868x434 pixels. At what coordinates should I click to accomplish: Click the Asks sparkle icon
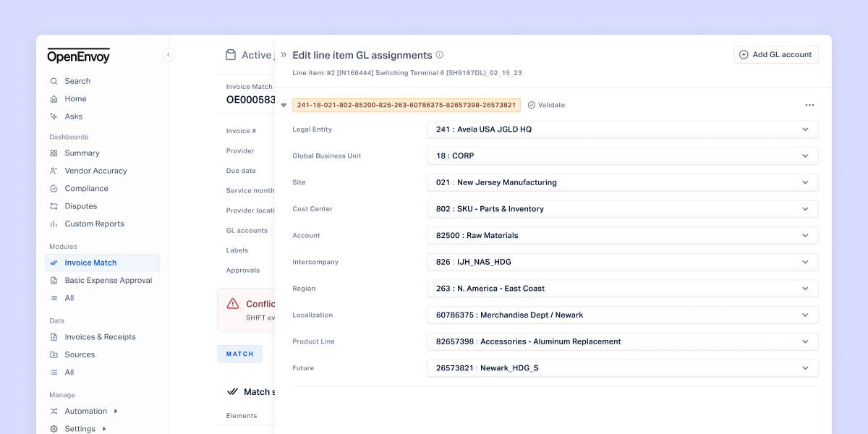point(54,116)
